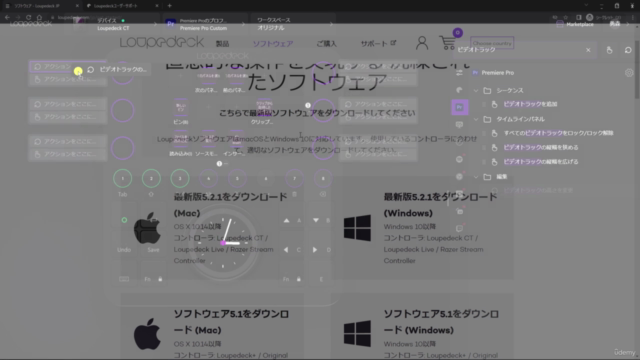Open the Choose country selector
Image resolution: width=640 pixels, height=360 pixels.
492,43
